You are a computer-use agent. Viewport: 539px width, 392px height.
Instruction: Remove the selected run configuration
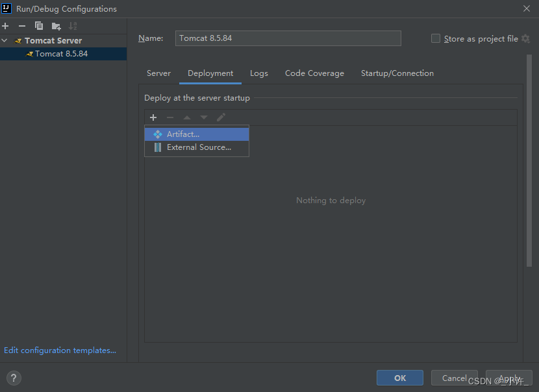pos(22,26)
